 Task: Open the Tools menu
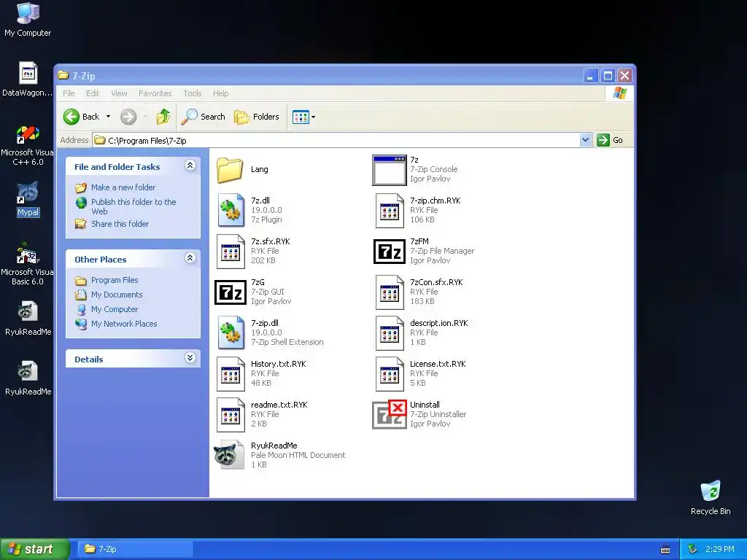click(193, 93)
